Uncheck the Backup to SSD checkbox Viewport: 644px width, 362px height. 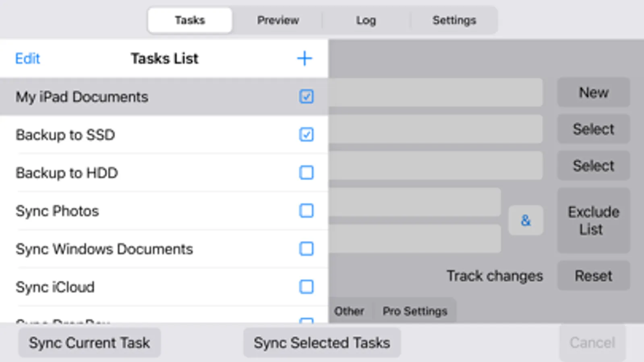click(306, 134)
